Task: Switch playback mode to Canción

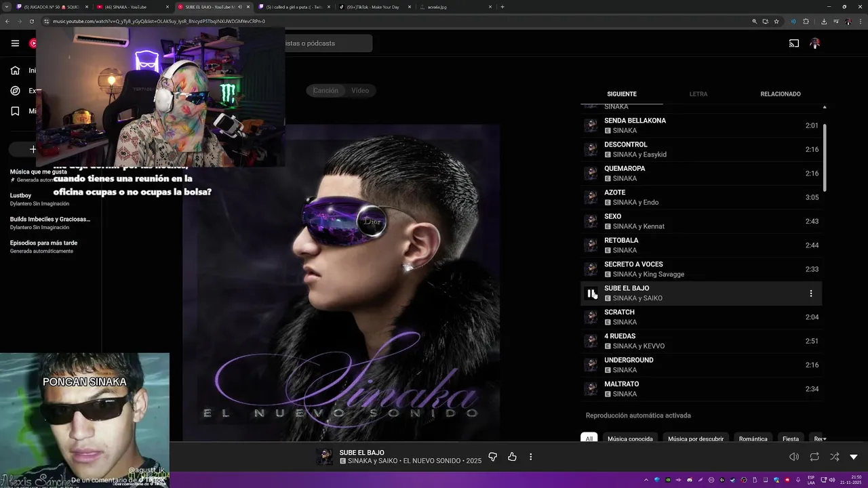Action: pyautogui.click(x=325, y=90)
